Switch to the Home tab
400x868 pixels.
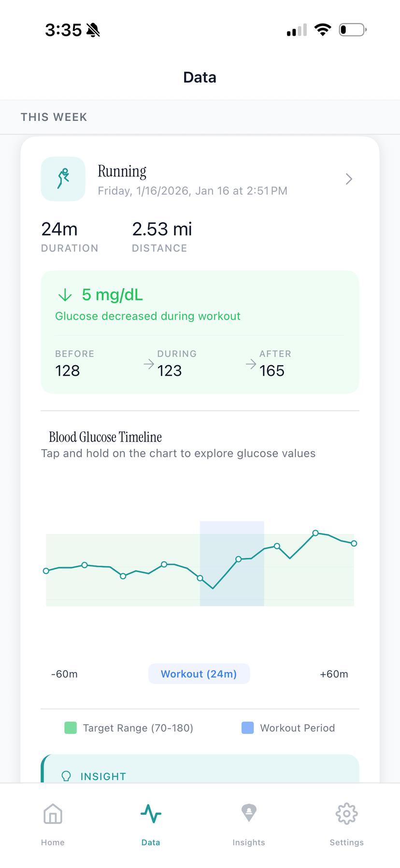click(x=52, y=822)
